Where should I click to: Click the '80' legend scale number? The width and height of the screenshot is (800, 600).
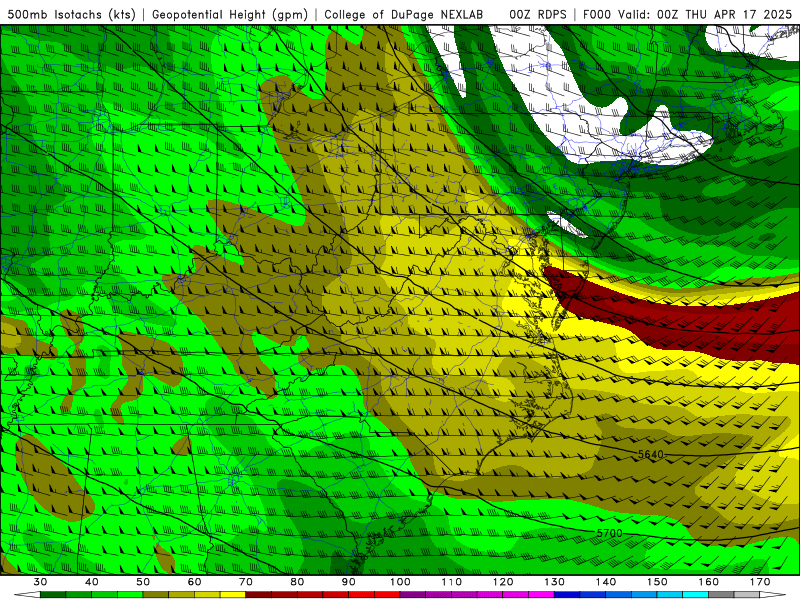(x=297, y=582)
